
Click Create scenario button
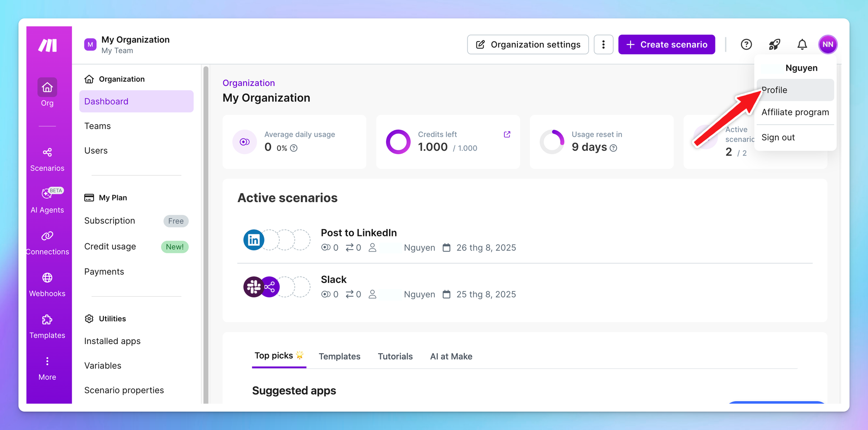(x=667, y=44)
